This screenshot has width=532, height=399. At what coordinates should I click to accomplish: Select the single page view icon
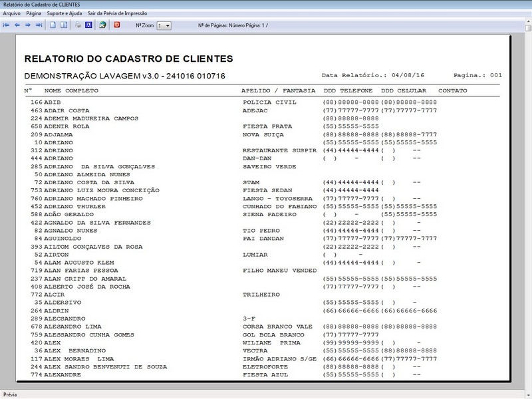[53, 25]
